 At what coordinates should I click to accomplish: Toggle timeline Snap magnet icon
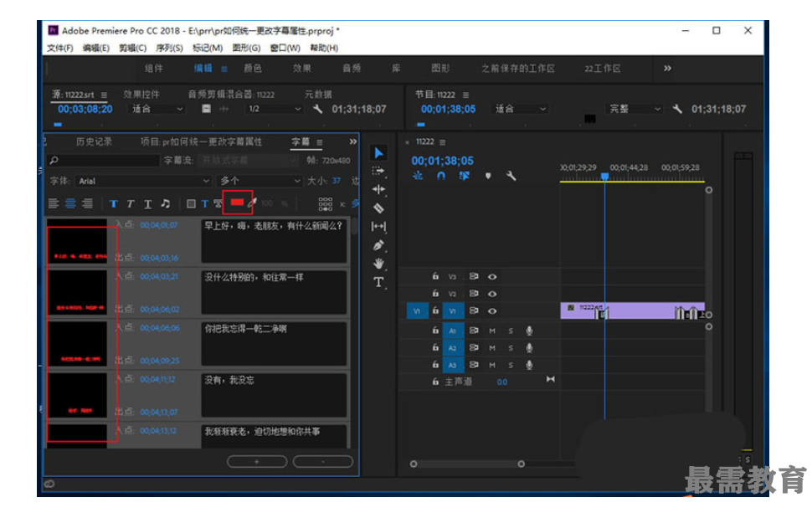click(x=441, y=176)
